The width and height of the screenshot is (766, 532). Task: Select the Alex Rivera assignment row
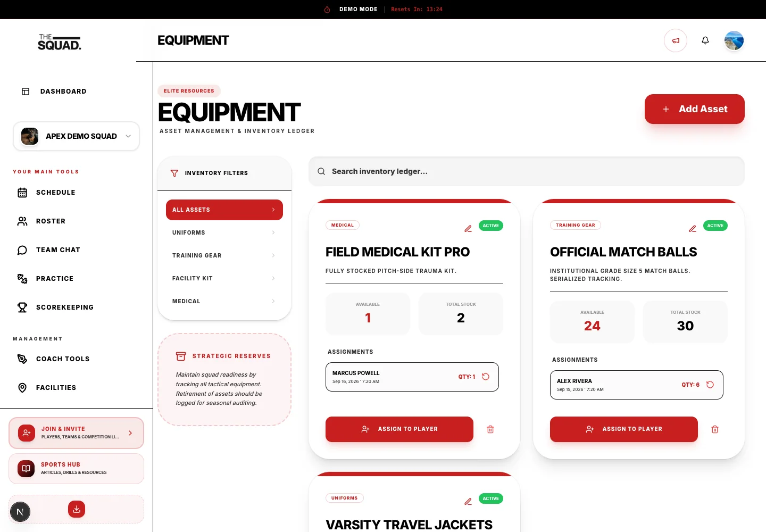pos(637,385)
